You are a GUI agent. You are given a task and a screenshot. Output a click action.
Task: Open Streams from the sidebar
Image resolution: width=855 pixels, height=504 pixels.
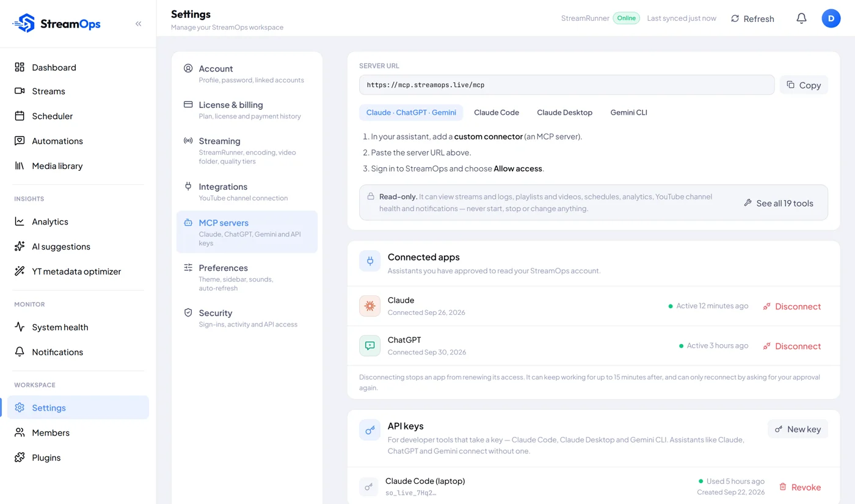coord(78,91)
